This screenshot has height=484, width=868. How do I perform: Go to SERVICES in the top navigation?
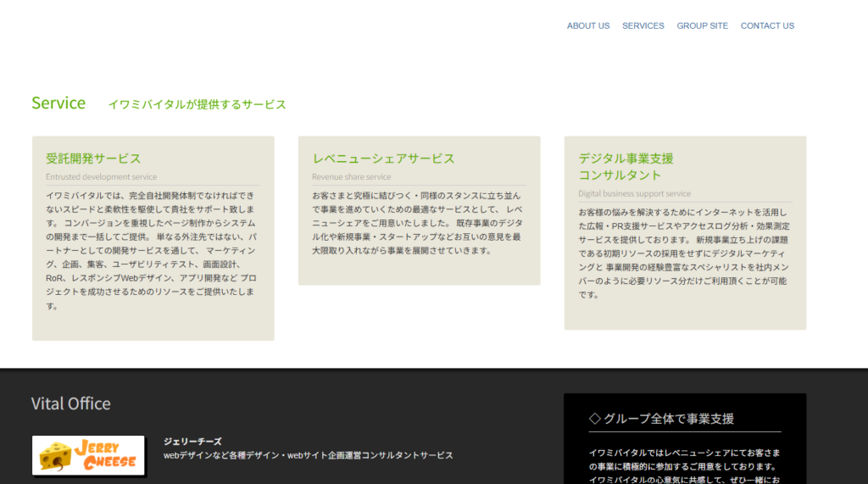(x=643, y=25)
